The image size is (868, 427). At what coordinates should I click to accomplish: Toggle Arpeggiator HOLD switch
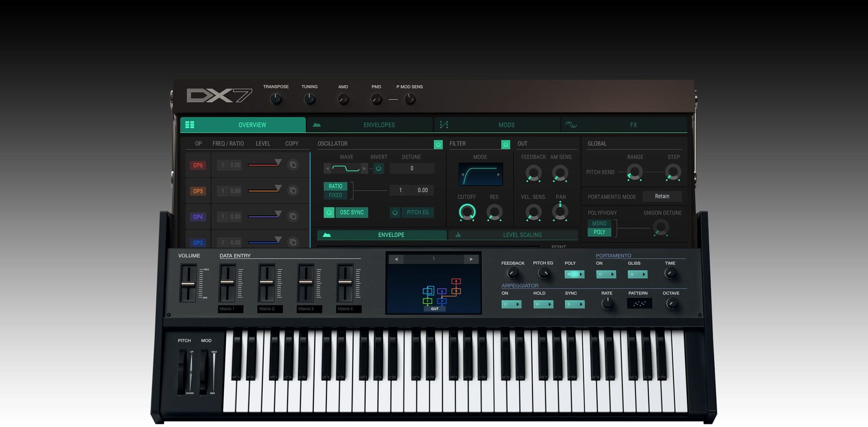pos(543,305)
